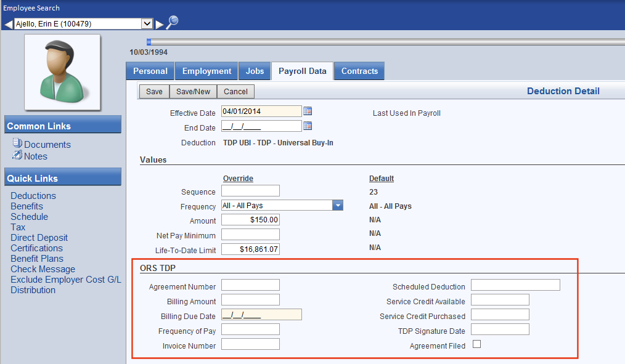Screen dimensions: 625x364
Task: Cancel the deduction detail edit
Action: click(x=235, y=92)
